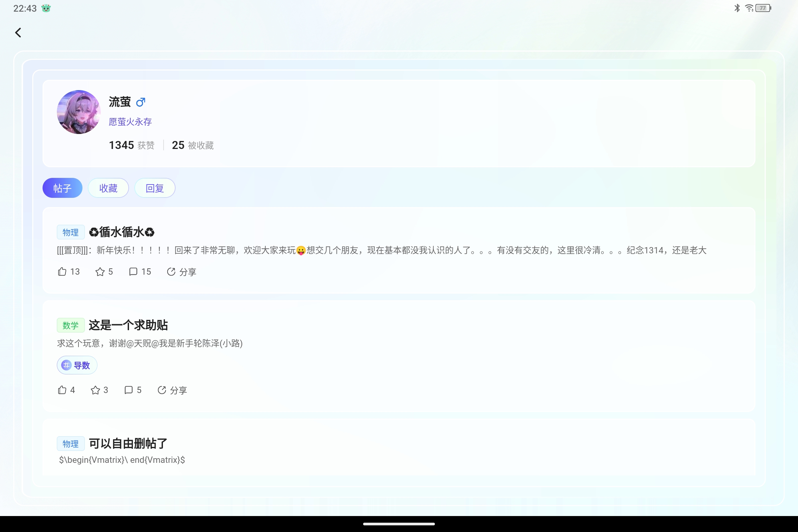This screenshot has width=798, height=532.
Task: Select the 帖子 tab
Action: click(x=62, y=188)
